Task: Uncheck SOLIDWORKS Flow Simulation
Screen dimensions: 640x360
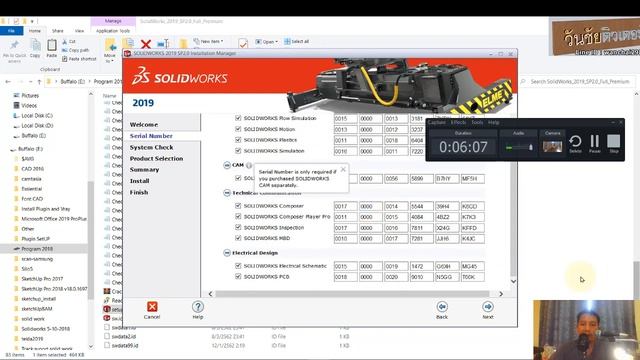Action: tap(238, 118)
